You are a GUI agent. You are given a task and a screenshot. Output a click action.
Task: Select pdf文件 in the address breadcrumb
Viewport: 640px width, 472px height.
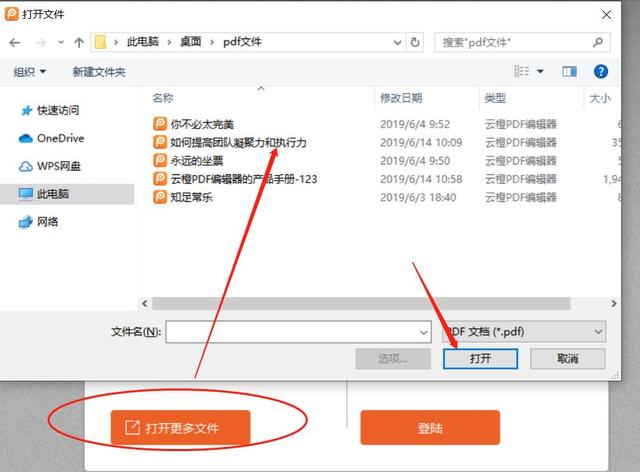tap(242, 42)
